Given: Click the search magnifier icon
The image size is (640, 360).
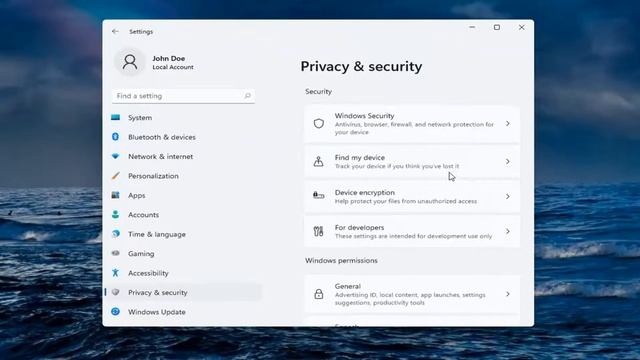Looking at the screenshot, I should [x=247, y=96].
